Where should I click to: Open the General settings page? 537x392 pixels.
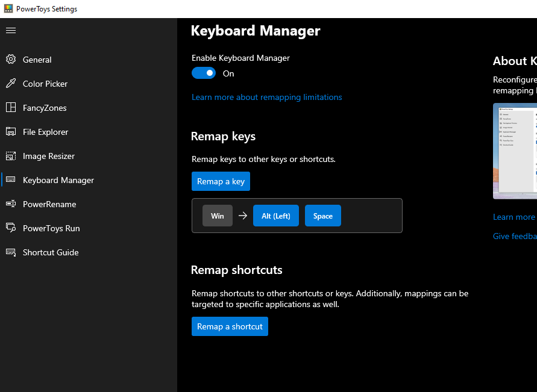89,60
